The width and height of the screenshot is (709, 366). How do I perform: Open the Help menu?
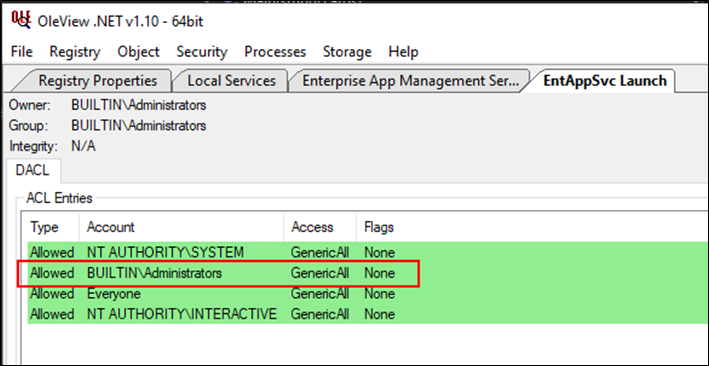click(x=403, y=52)
